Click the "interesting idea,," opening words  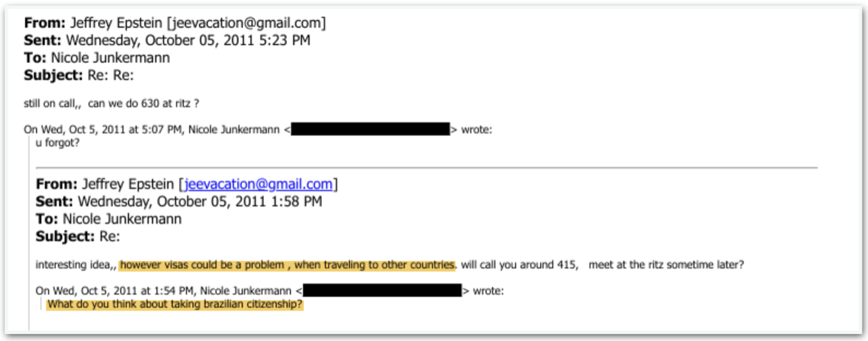[76, 264]
